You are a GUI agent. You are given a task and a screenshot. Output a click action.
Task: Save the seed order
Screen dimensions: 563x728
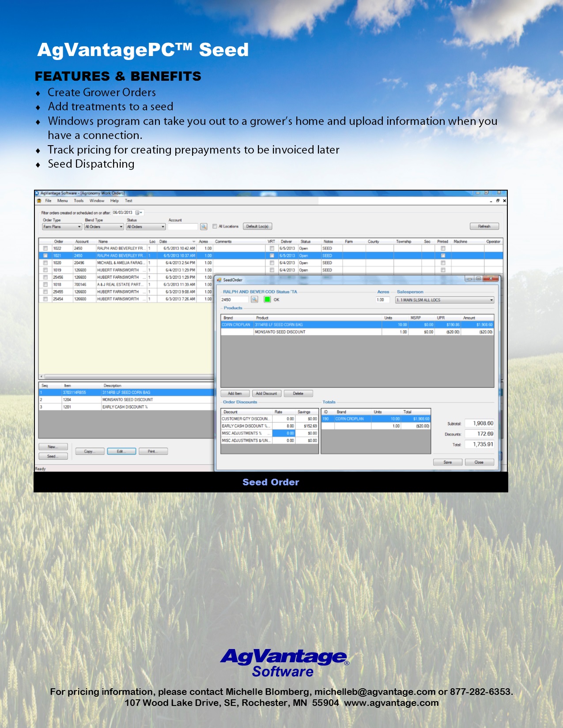point(448,462)
